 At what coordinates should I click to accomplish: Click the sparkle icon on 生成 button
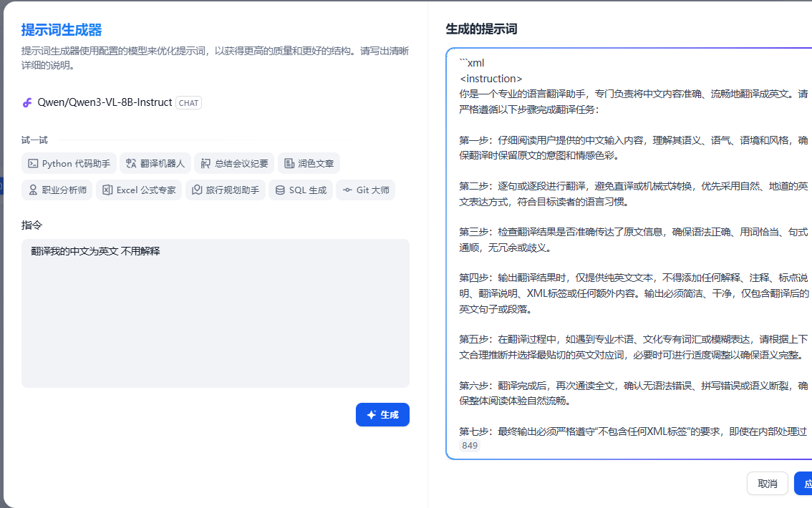[x=372, y=415]
